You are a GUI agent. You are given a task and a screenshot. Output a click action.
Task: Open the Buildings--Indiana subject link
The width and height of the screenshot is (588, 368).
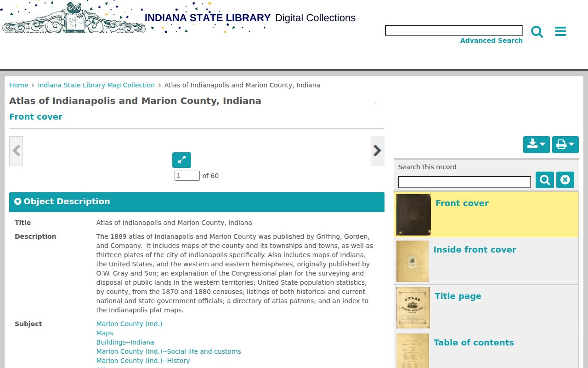125,342
